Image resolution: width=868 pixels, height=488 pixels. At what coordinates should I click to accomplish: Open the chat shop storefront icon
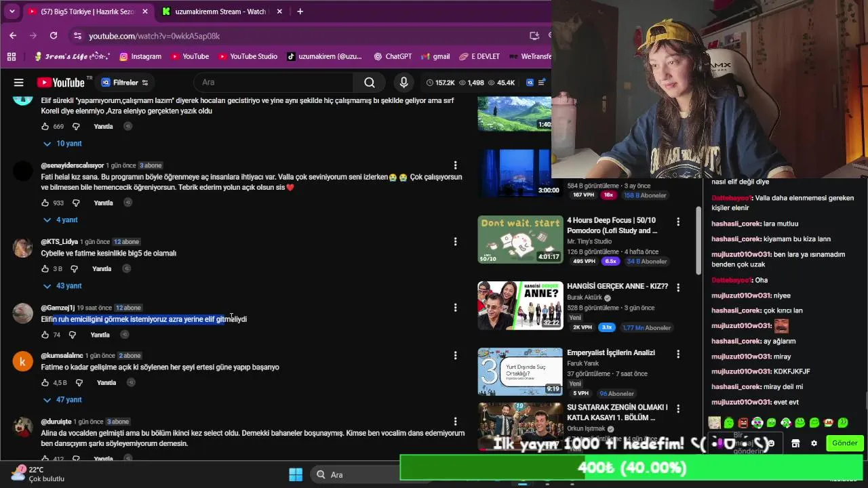point(795,443)
